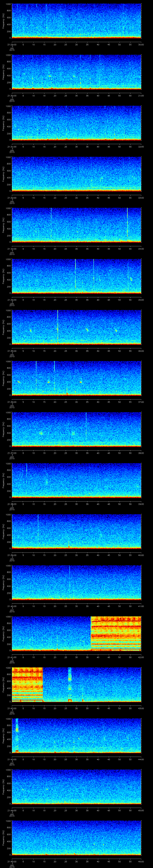Click the '42:00' end time label
Viewport: 153px width, 868px height.
click(x=141, y=657)
